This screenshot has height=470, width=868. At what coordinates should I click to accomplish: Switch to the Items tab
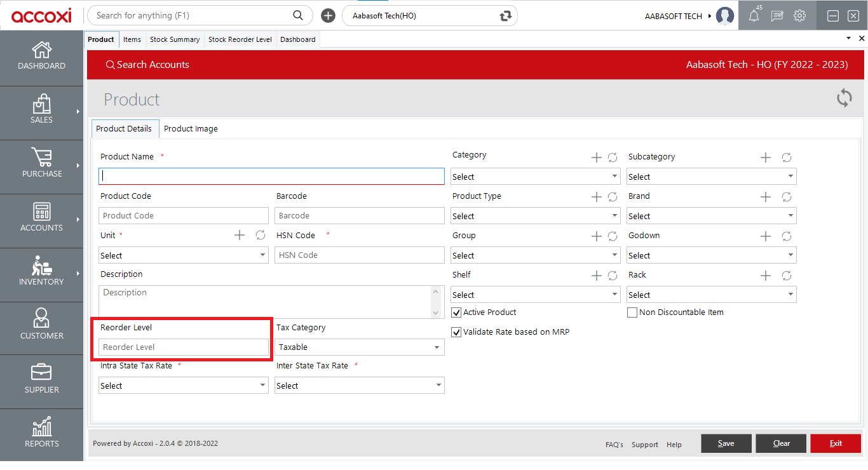tap(132, 39)
